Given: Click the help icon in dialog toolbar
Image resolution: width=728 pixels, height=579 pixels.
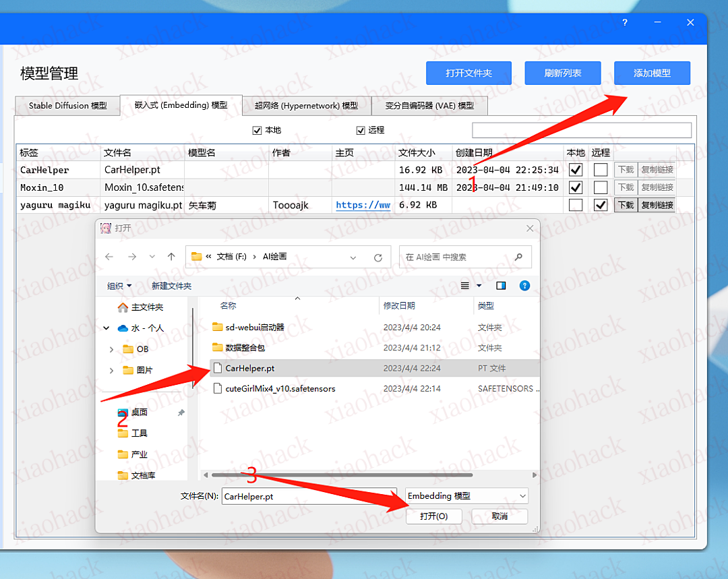Looking at the screenshot, I should click(524, 285).
